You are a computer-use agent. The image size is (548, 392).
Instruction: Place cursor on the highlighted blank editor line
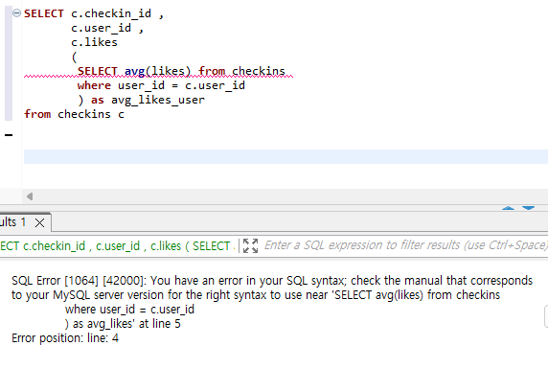[285, 156]
